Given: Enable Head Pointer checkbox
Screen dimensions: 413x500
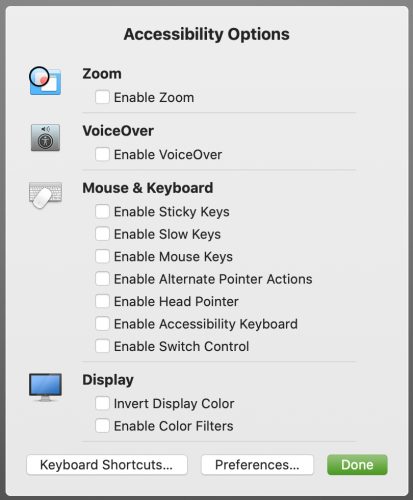Looking at the screenshot, I should click(102, 301).
